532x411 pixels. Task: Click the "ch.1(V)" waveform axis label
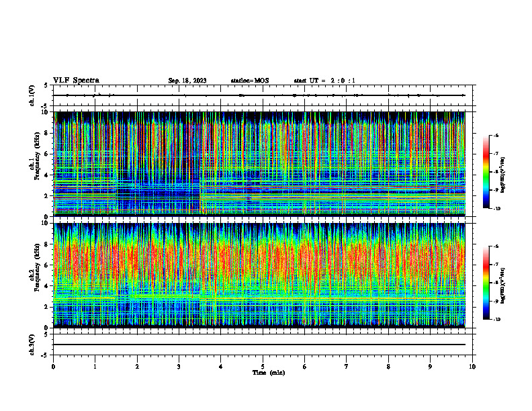click(32, 95)
